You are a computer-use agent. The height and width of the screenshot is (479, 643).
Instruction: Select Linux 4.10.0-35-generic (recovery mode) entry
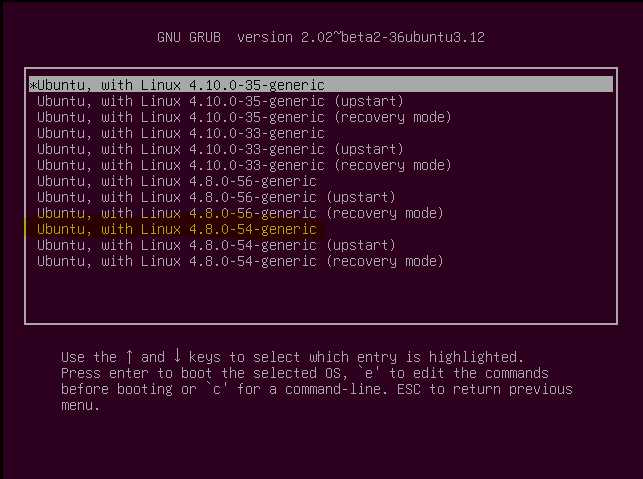click(244, 117)
